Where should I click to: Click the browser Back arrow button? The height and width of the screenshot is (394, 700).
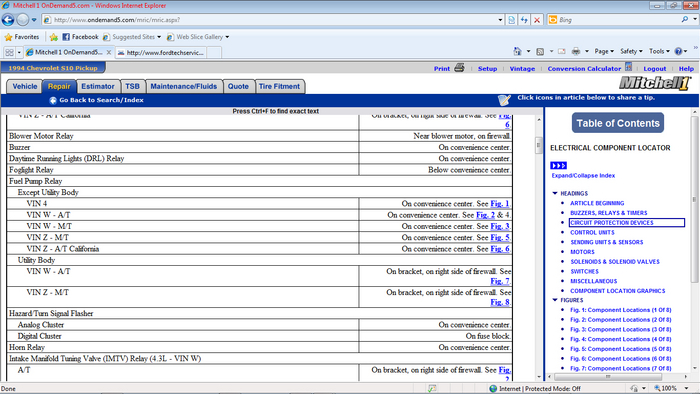click(x=8, y=20)
